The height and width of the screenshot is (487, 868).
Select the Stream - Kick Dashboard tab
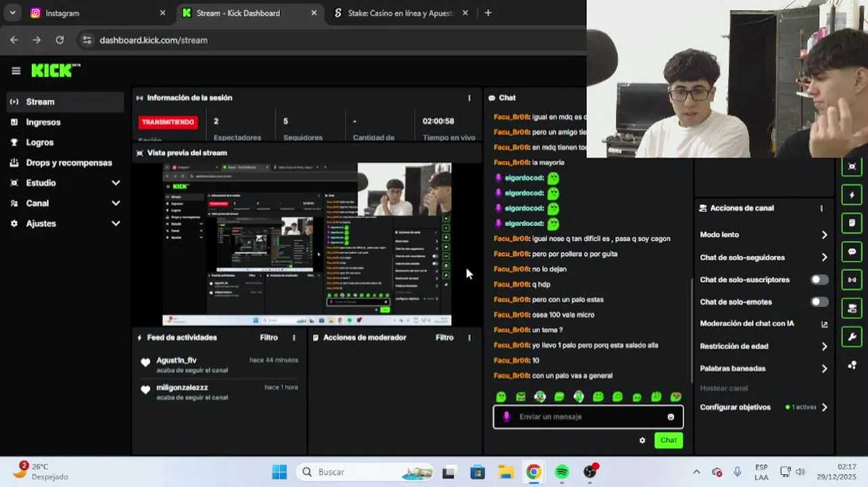tap(249, 13)
